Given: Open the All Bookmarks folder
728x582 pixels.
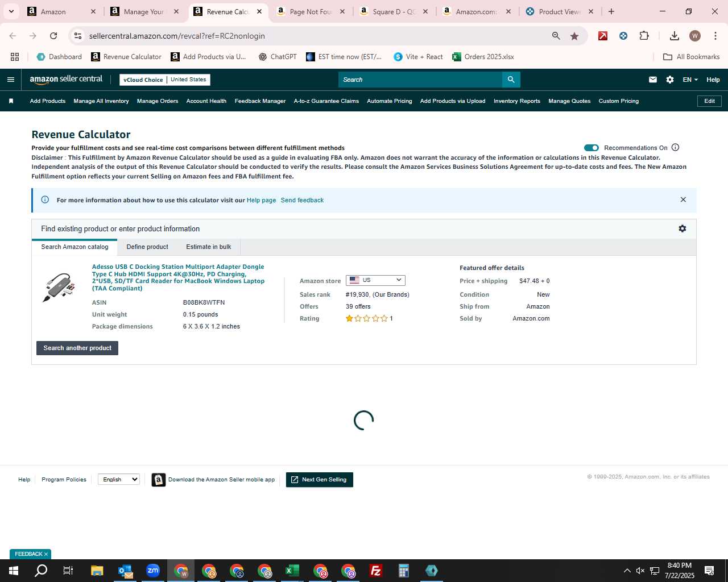Looking at the screenshot, I should pos(692,57).
